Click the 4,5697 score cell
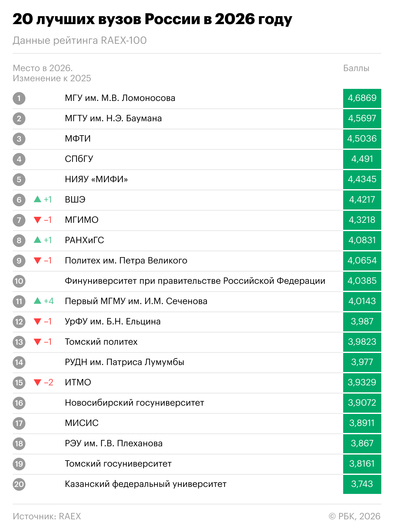Image resolution: width=394 pixels, height=532 pixels. 362,119
